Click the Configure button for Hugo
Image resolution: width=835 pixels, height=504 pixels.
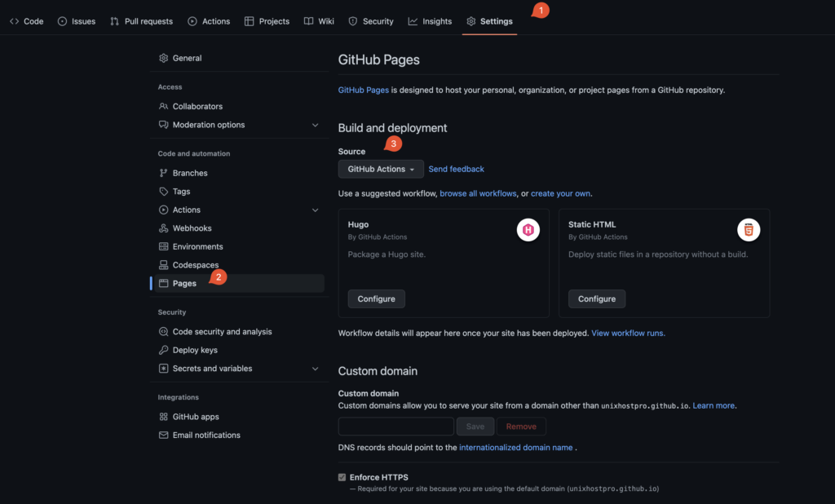376,298
